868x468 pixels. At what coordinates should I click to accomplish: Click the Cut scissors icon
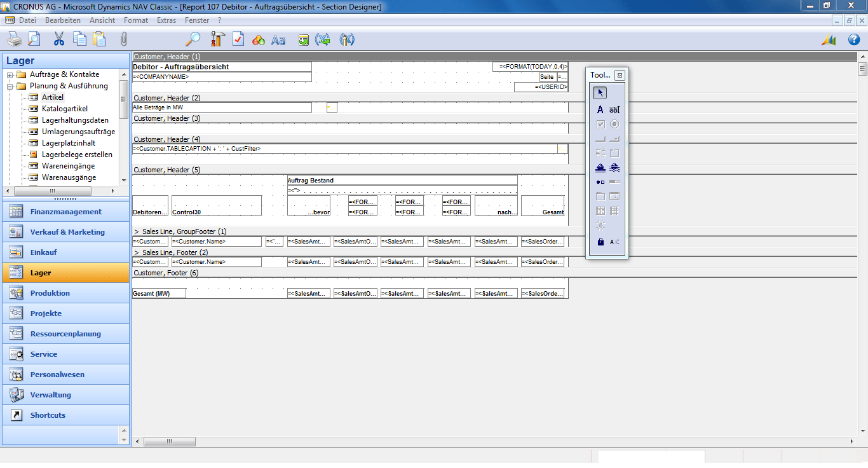coord(59,39)
